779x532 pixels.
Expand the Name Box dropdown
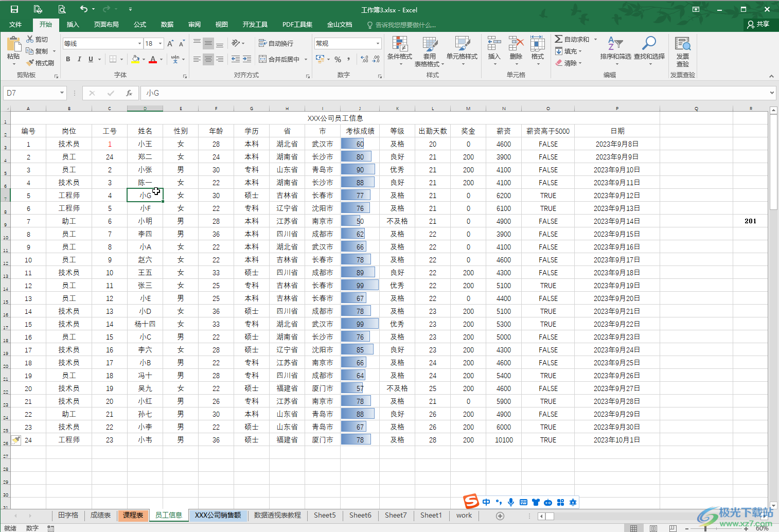tap(62, 93)
